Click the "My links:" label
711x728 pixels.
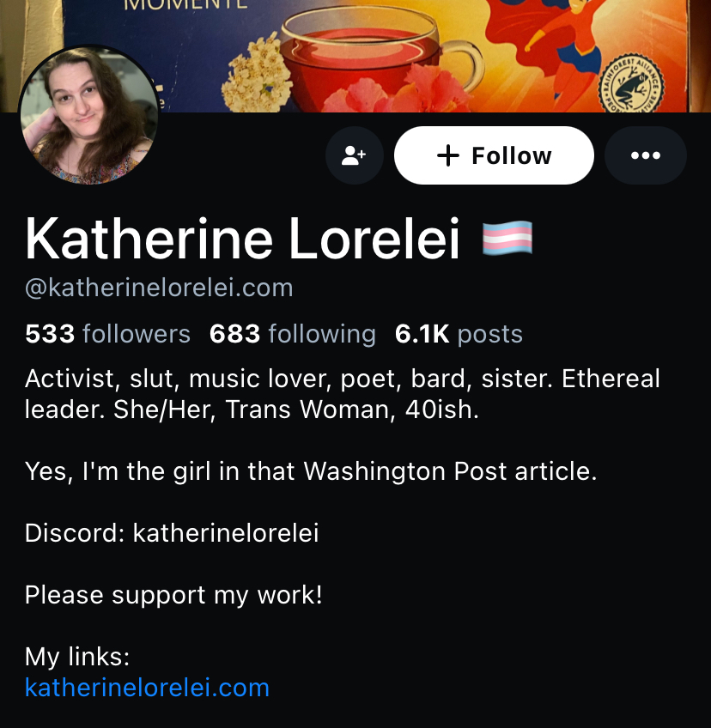coord(77,657)
